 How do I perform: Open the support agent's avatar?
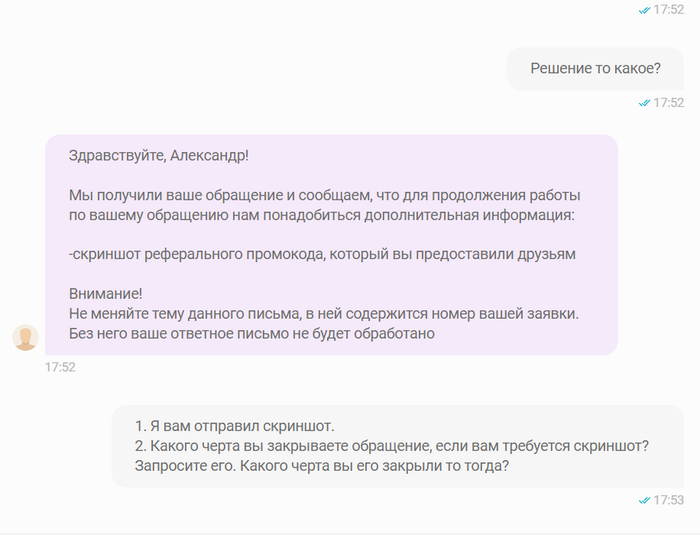25,338
